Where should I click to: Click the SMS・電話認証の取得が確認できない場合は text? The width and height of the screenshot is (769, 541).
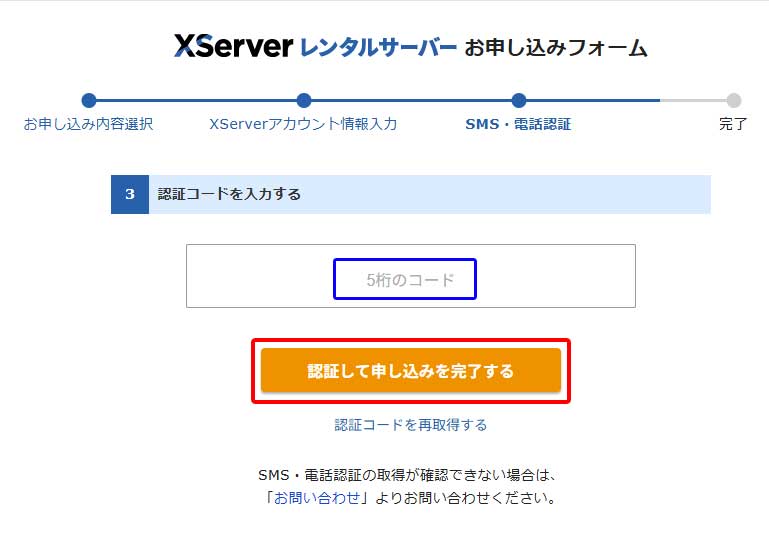pyautogui.click(x=407, y=475)
